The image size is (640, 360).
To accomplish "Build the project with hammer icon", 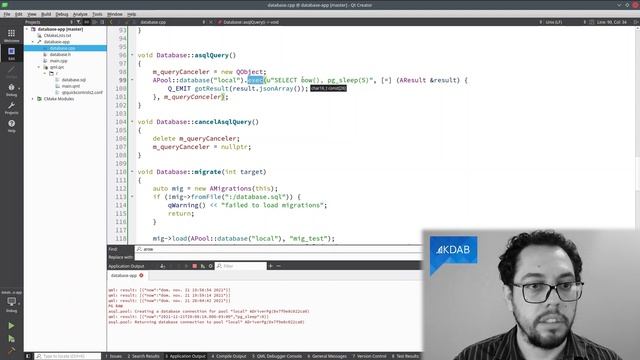I will pos(11,351).
